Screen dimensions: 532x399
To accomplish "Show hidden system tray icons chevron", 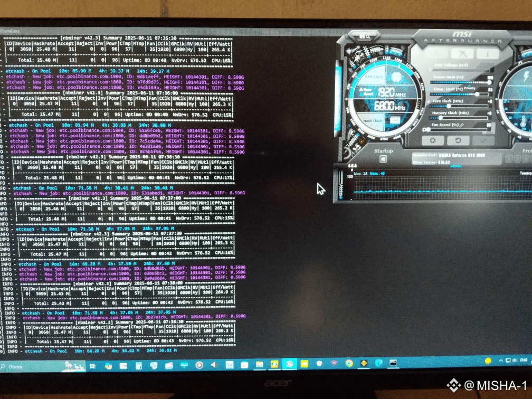I will click(501, 360).
